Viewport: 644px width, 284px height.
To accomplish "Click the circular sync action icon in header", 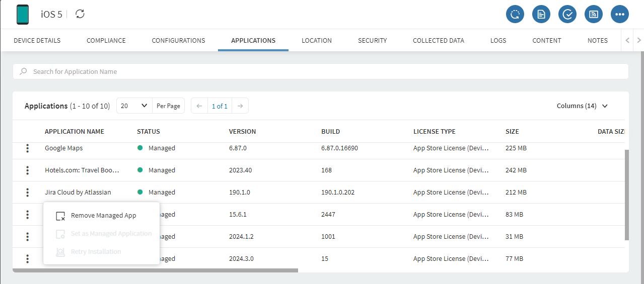I will tap(515, 14).
